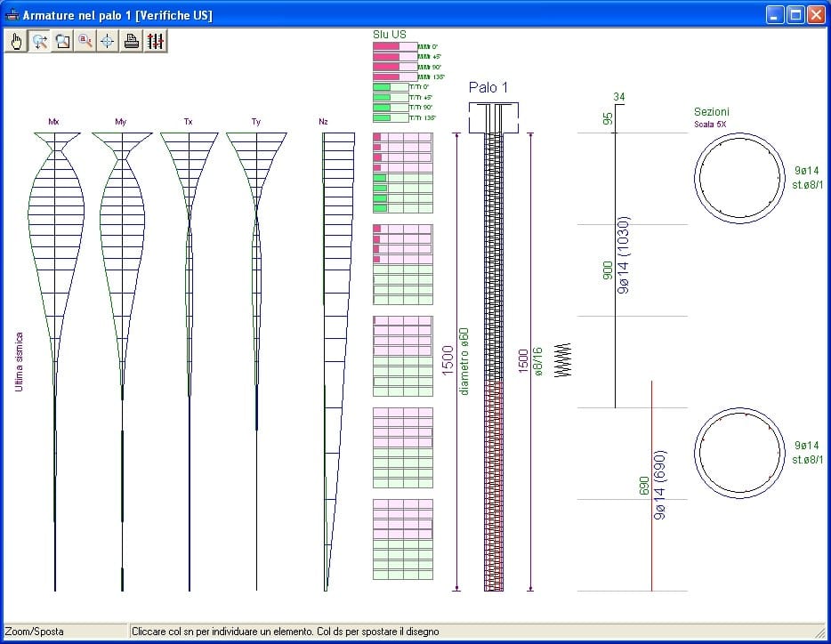Screen dimensions: 831x644
Task: Click the top pink Slu US bar at 0°
Action: (394, 46)
